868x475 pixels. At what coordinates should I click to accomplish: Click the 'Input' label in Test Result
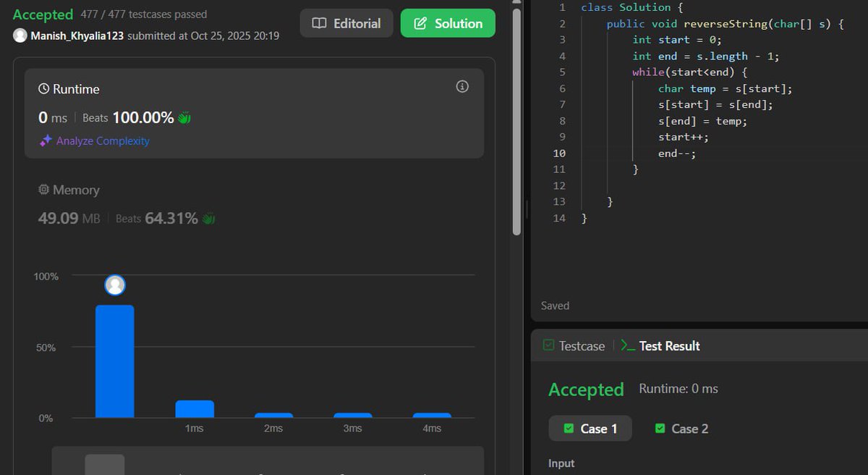tap(561, 463)
